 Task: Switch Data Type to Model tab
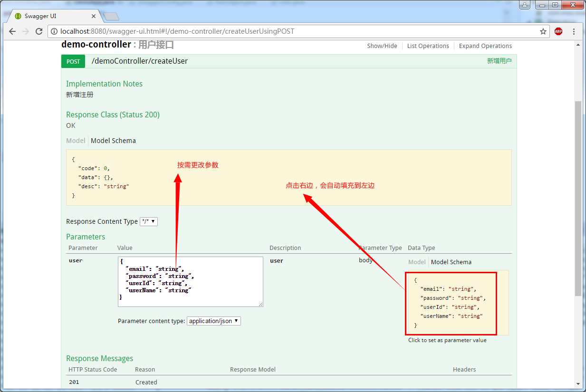[x=417, y=262]
